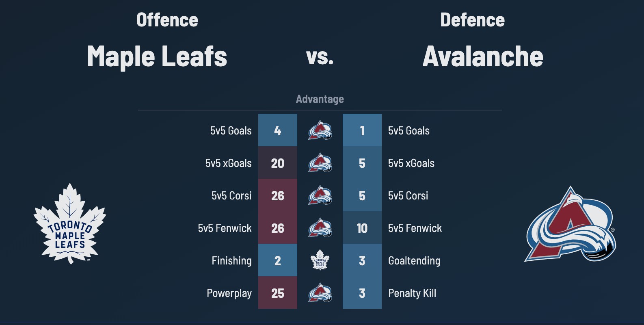Click the offence 5v5 xGoals rank 20 cell
Screen dimensions: 644x325
[278, 163]
